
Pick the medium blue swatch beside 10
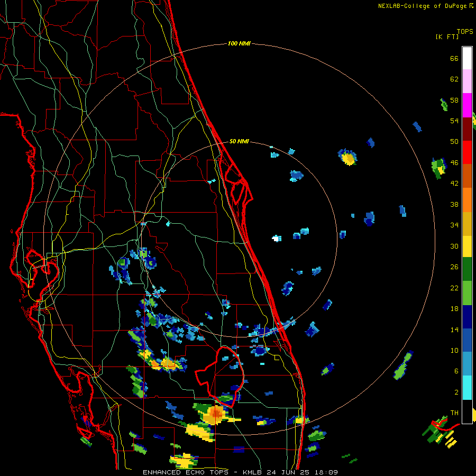click(x=467, y=340)
